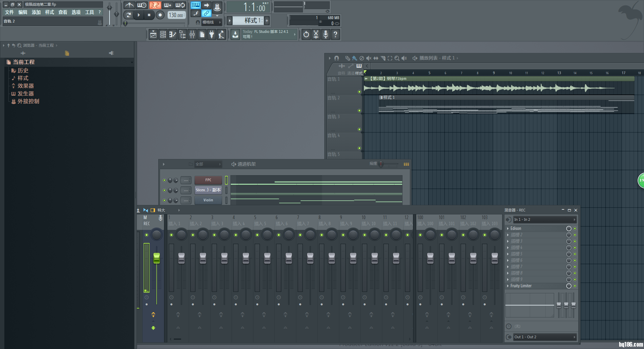Toggle song/pattern mode button
The image size is (644, 349).
click(128, 15)
